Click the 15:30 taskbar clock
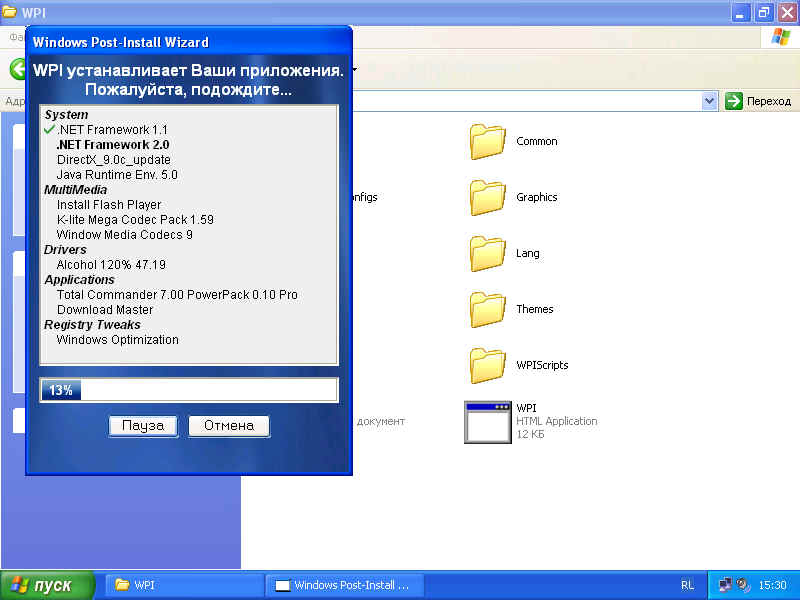 click(772, 585)
